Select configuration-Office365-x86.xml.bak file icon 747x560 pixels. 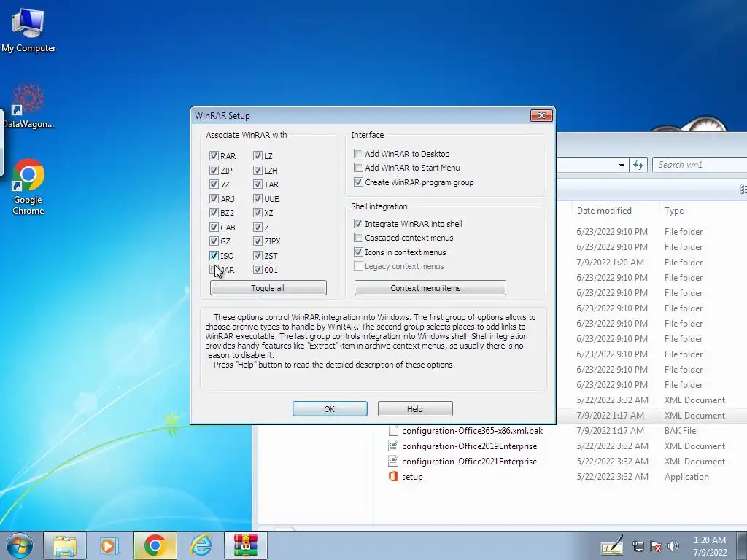[393, 431]
